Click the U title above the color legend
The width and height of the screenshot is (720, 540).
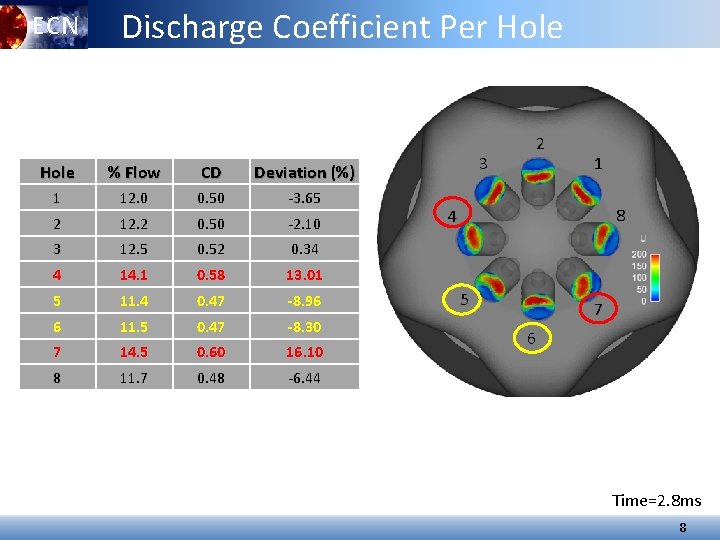click(x=643, y=238)
